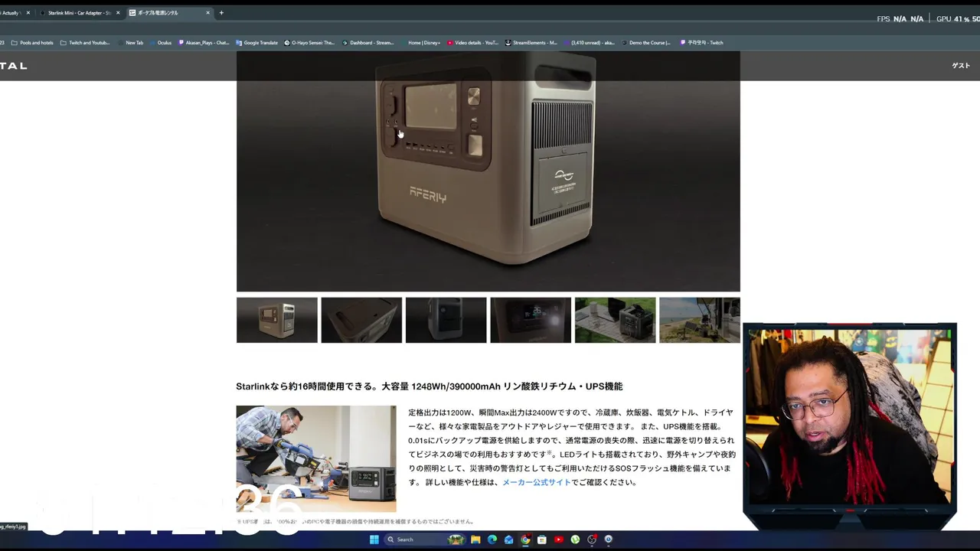The image size is (980, 551).
Task: Open the Windows Start menu
Action: (374, 540)
